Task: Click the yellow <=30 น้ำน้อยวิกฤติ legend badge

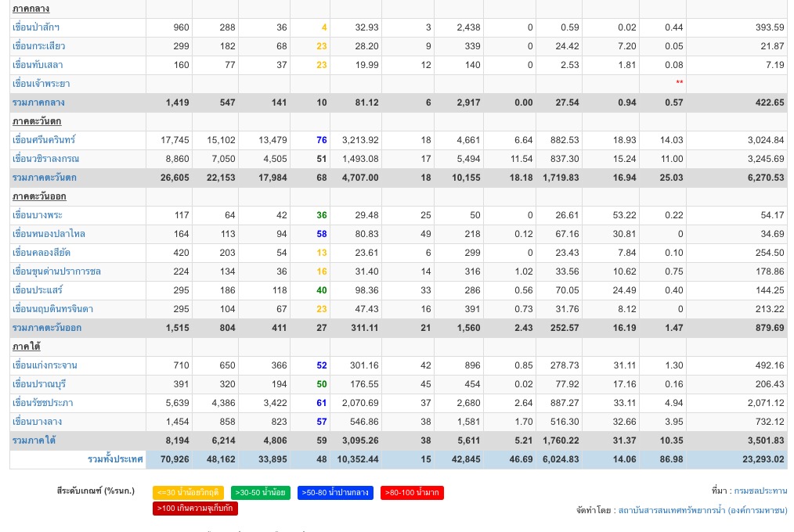Action: (188, 493)
